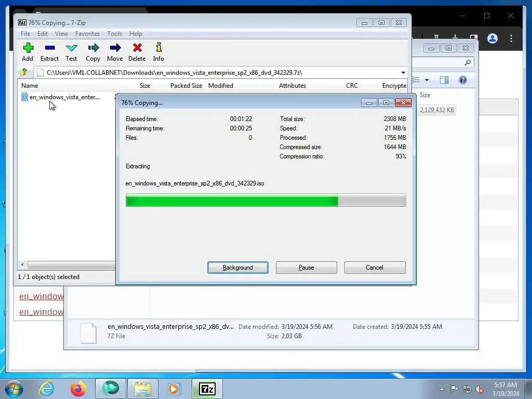The height and width of the screenshot is (399, 532).
Task: Pause the extraction
Action: pos(307,268)
